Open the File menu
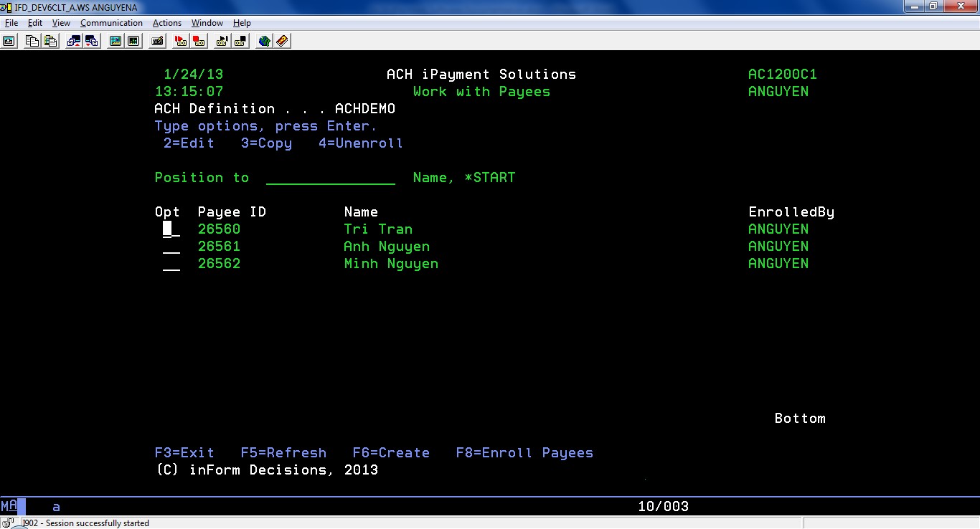This screenshot has height=529, width=980. [x=11, y=23]
